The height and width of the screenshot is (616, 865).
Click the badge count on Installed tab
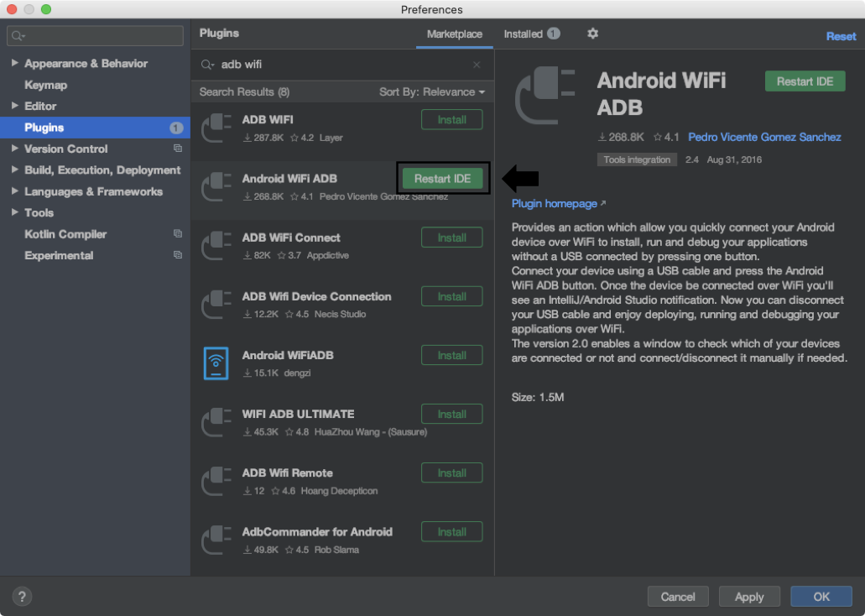[553, 34]
